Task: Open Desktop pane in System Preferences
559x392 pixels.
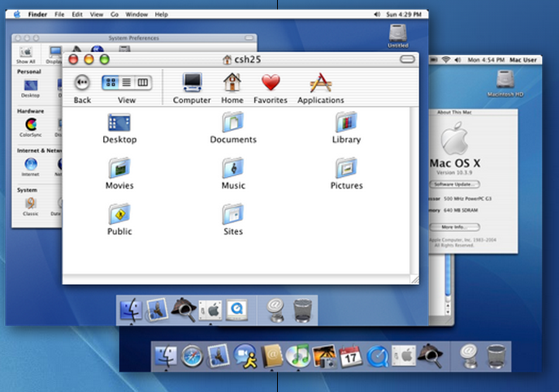Action: pyautogui.click(x=31, y=88)
